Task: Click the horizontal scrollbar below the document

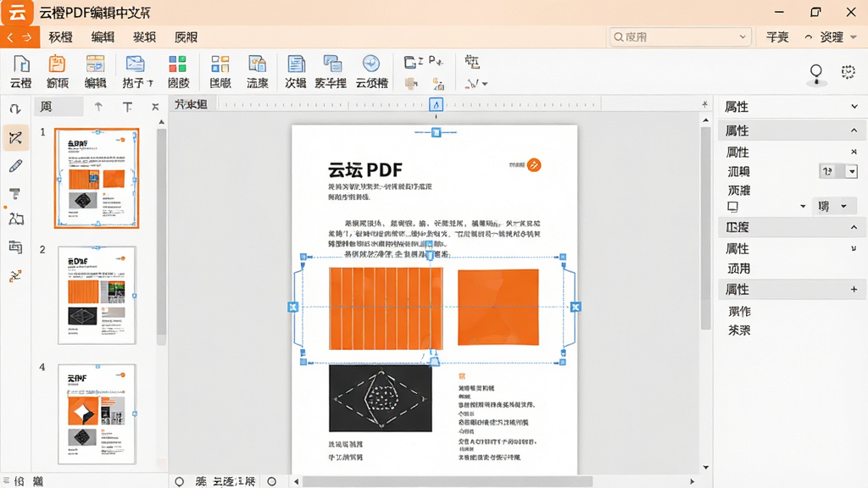Action: tap(448, 481)
